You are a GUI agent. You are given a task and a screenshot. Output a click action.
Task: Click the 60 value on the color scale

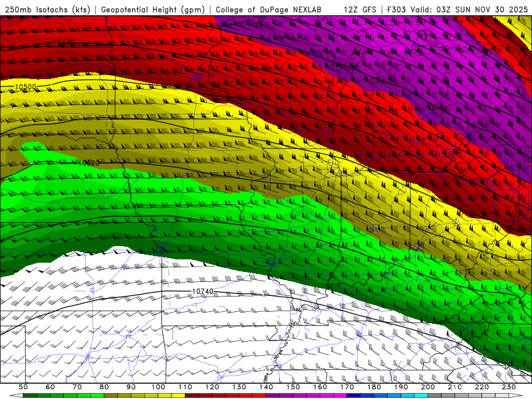coord(51,387)
